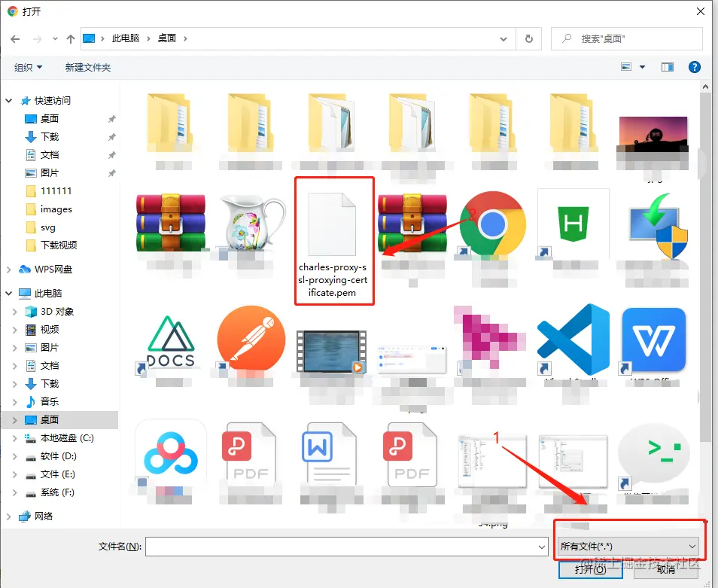Open the file name history dropdown

tap(541, 547)
